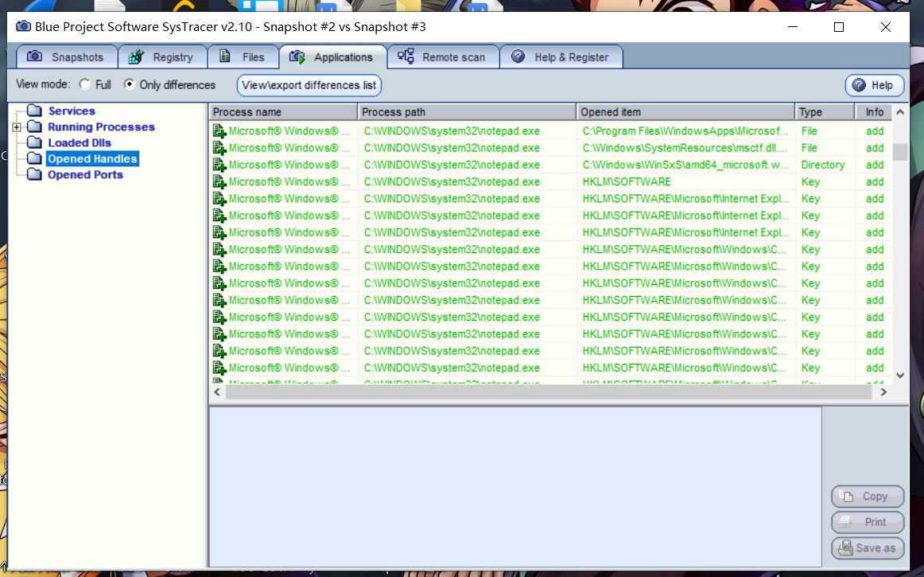Select Loaded Dlls in the tree
Screen dimensions: 924x577
point(80,142)
